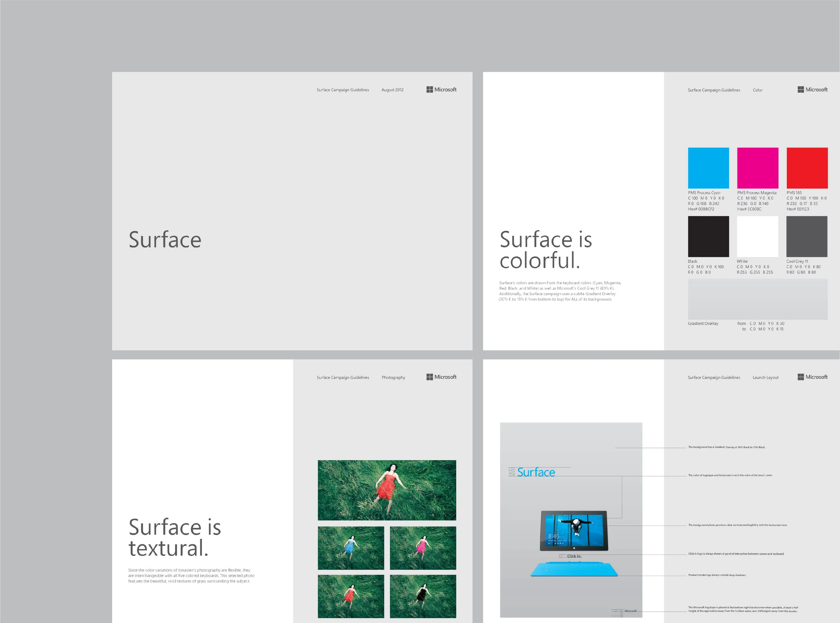Click the paragraph starting 'Since the color variations'
Viewport: 840px width, 623px height.
click(191, 576)
